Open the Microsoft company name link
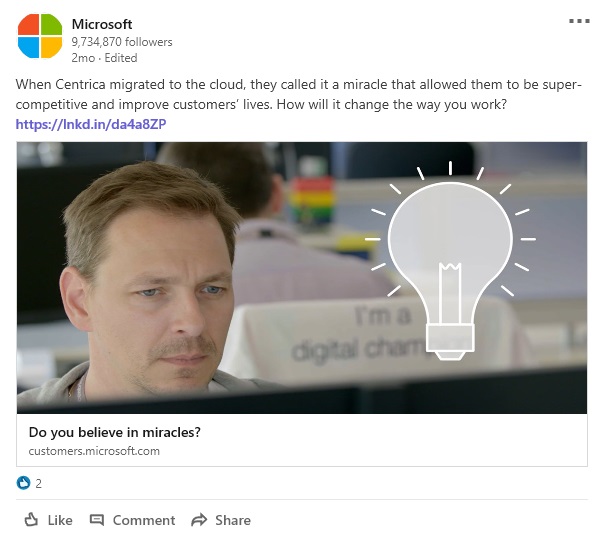604x539 pixels. pos(102,24)
